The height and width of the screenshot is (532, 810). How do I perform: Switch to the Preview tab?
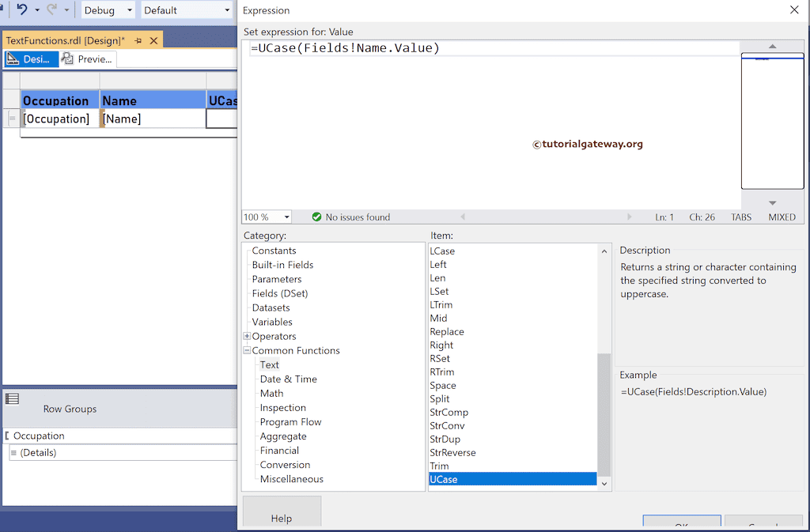coord(85,58)
